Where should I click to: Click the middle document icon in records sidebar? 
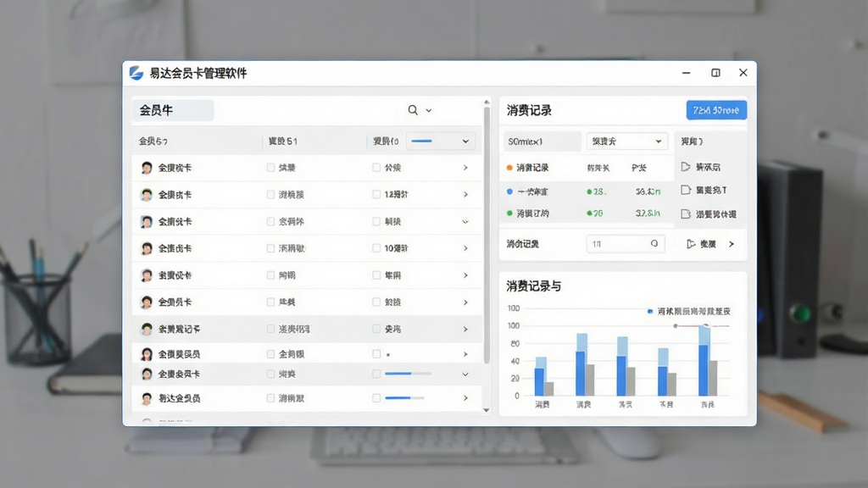[686, 190]
